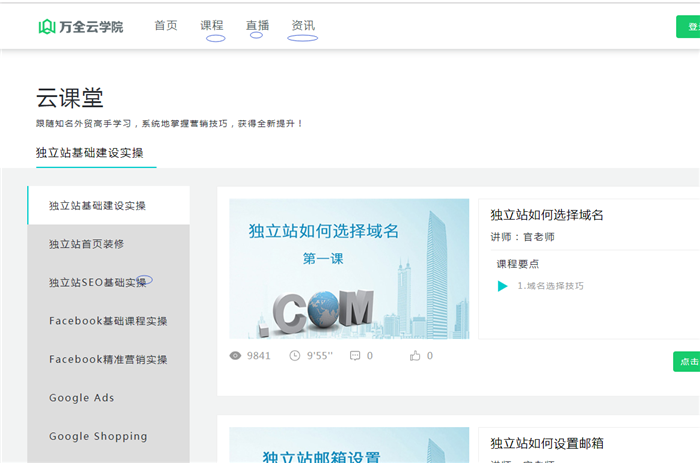Click the 讲师：官老师 instructor text
Image resolution: width=700 pixels, height=463 pixels.
coord(522,237)
